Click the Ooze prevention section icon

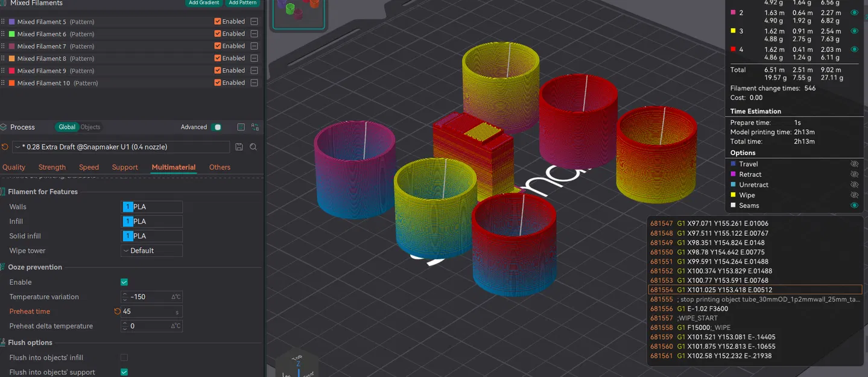tap(3, 267)
